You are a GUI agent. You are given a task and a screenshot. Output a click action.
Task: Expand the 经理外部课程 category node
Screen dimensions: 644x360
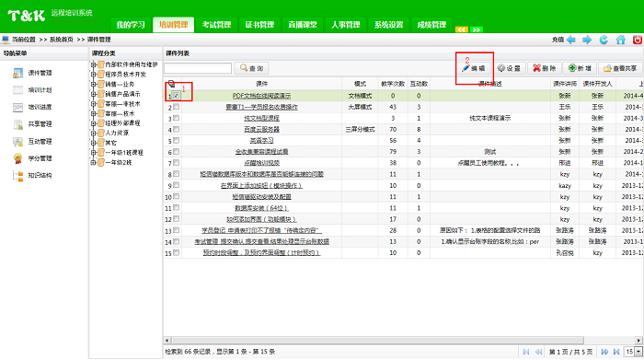click(x=94, y=123)
